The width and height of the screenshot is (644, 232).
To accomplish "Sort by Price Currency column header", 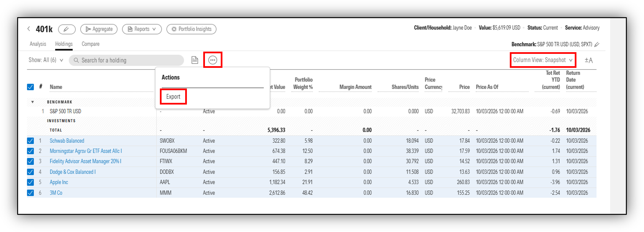I will click(433, 83).
